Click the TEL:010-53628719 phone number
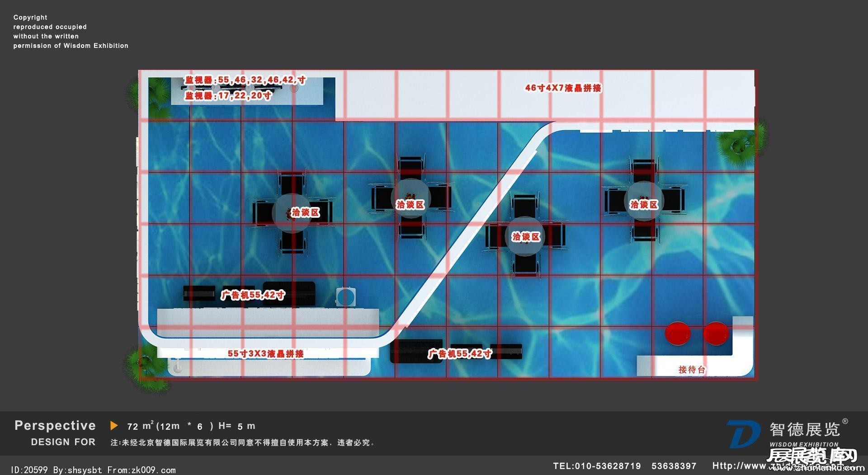The height and width of the screenshot is (475, 868). tap(597, 466)
